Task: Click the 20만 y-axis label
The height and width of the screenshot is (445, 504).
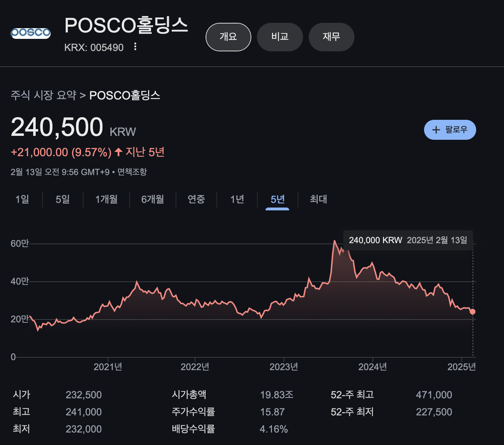Action: tap(20, 319)
